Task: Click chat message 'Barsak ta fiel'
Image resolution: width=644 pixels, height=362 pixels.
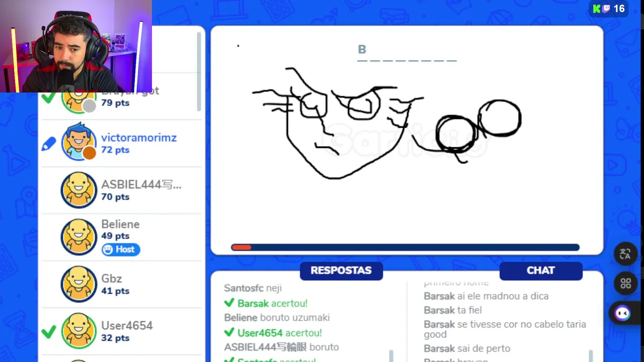Action: (x=453, y=310)
